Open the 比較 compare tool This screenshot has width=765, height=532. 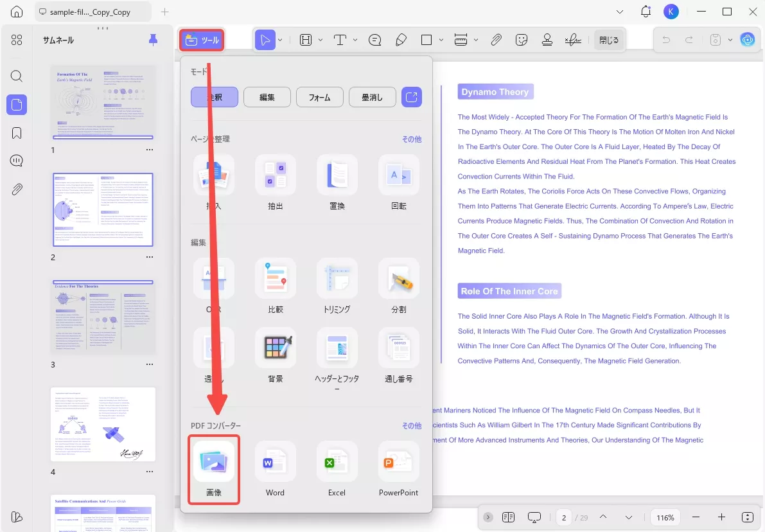click(x=275, y=287)
